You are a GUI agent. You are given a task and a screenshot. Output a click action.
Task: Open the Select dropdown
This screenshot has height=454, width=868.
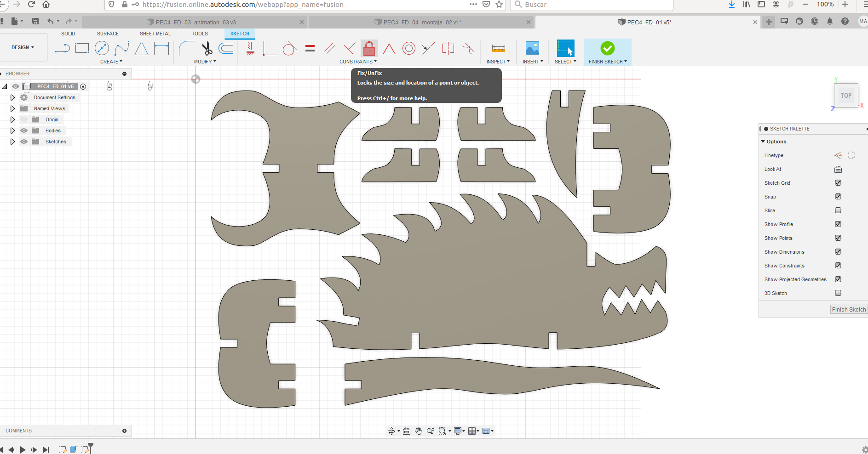point(566,61)
